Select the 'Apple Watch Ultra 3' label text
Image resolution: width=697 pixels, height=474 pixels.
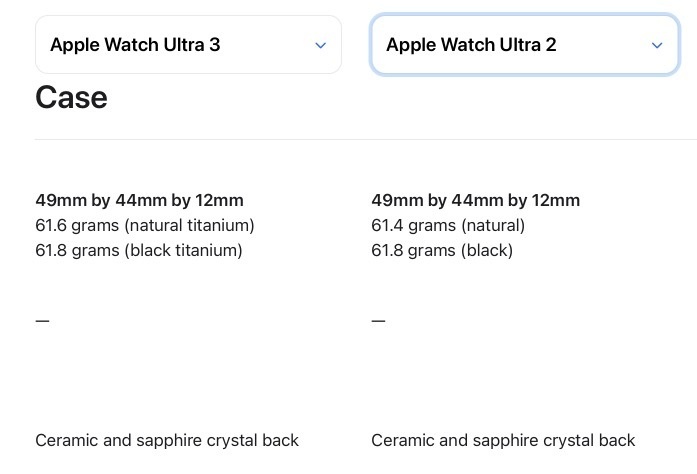coord(135,45)
